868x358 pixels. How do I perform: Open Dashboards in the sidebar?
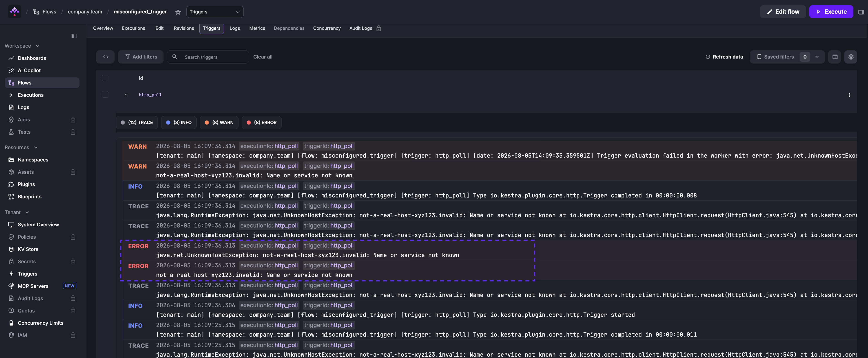coord(42,58)
